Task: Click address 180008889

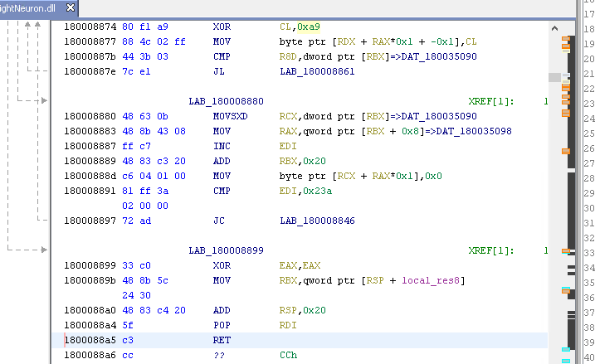Action: pyautogui.click(x=90, y=161)
